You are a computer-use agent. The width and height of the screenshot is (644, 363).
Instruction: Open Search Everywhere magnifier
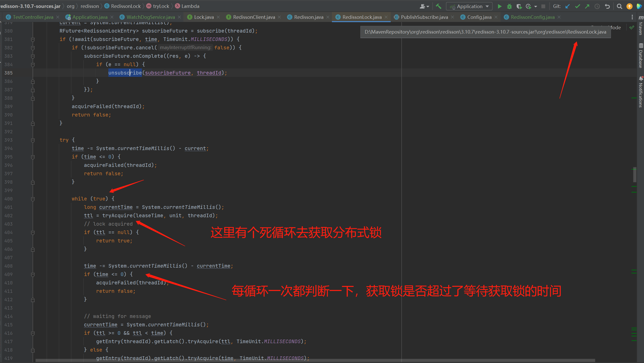pyautogui.click(x=620, y=6)
